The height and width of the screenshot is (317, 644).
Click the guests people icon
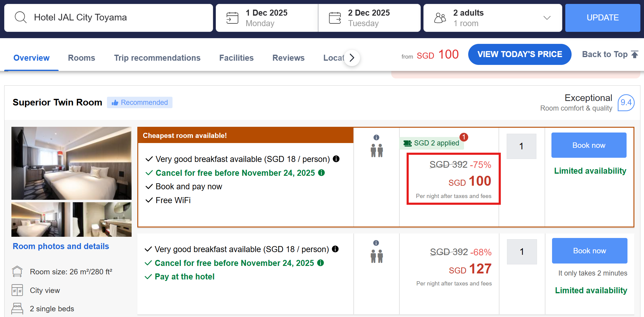pyautogui.click(x=440, y=18)
